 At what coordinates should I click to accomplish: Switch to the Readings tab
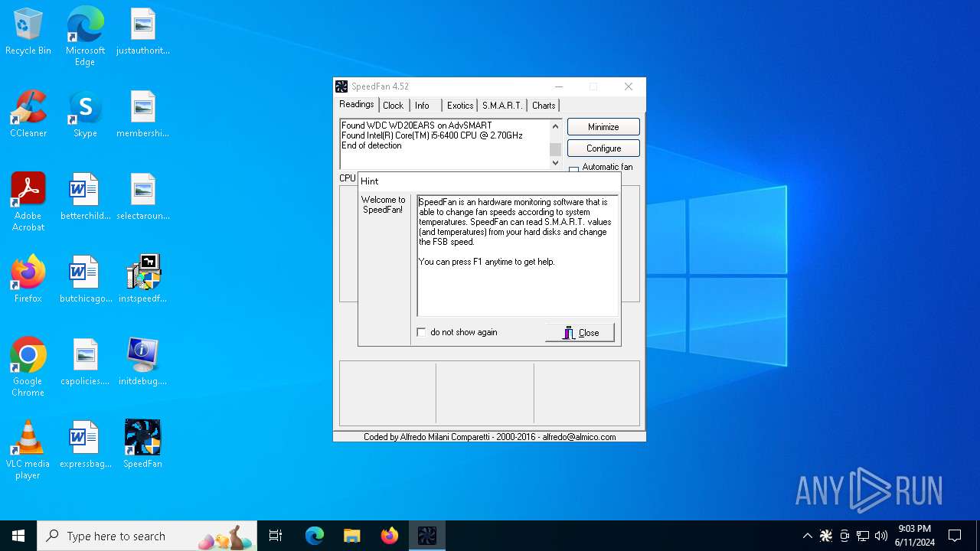click(x=357, y=104)
